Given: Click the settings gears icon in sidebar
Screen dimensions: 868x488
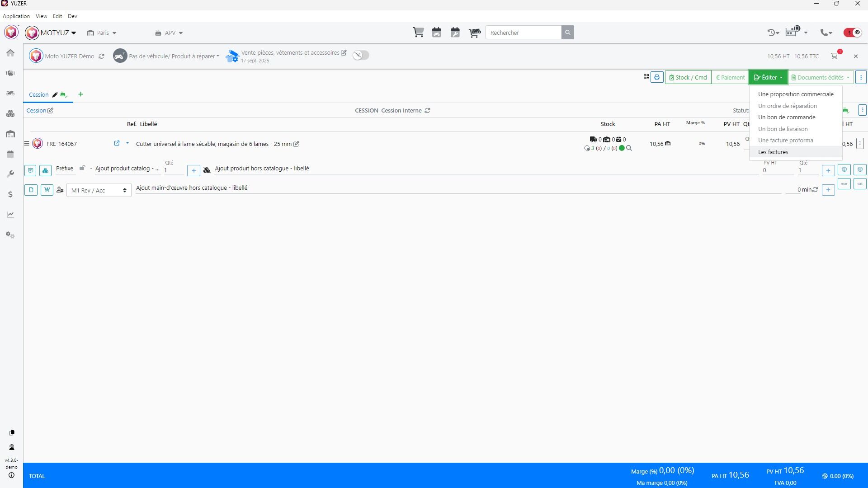Looking at the screenshot, I should (10, 235).
